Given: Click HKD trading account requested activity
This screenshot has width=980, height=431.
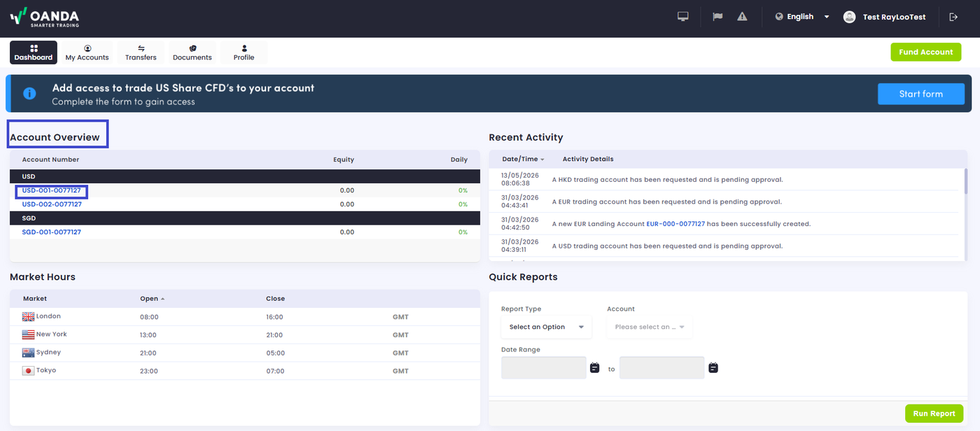Looking at the screenshot, I should (x=667, y=180).
